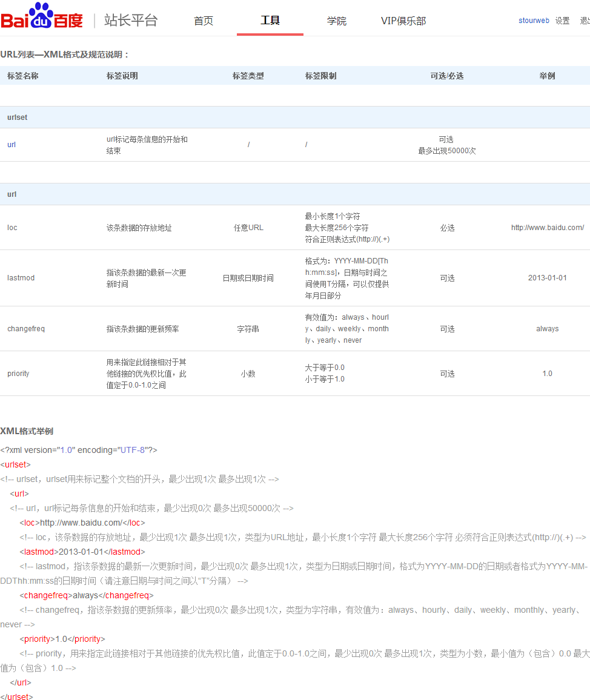This screenshot has height=700, width=590.
Task: Click the urlset section header bar
Action: click(x=17, y=117)
